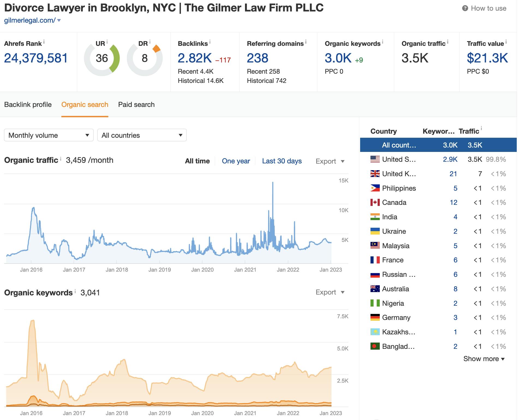This screenshot has width=520, height=420.
Task: Select the Organic search tab
Action: (85, 104)
